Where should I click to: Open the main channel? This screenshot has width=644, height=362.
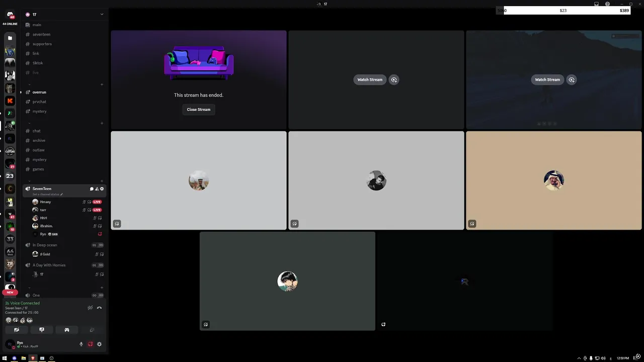(x=65, y=25)
